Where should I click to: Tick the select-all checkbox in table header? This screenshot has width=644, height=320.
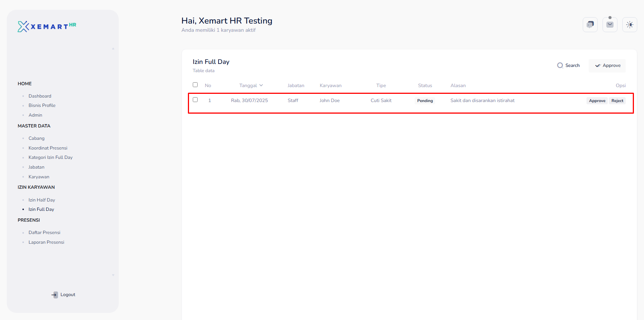[195, 85]
